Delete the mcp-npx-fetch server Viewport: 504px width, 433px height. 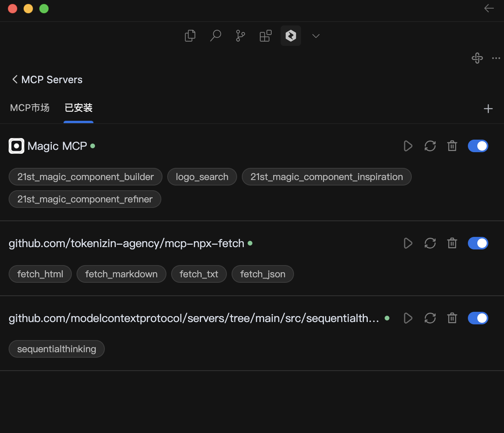click(x=452, y=243)
